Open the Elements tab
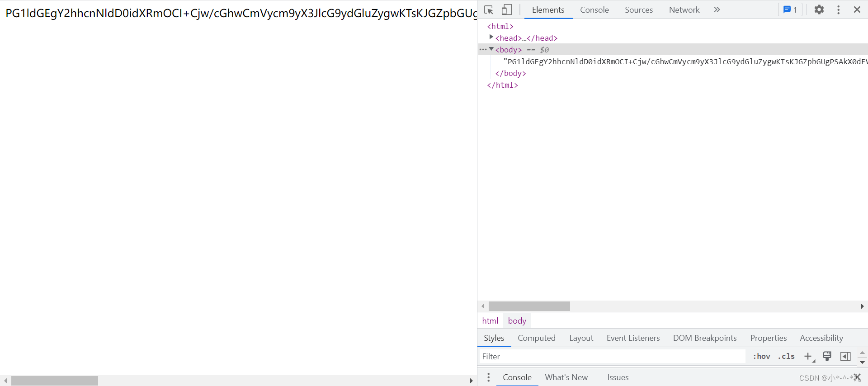The height and width of the screenshot is (386, 868). [x=548, y=9]
